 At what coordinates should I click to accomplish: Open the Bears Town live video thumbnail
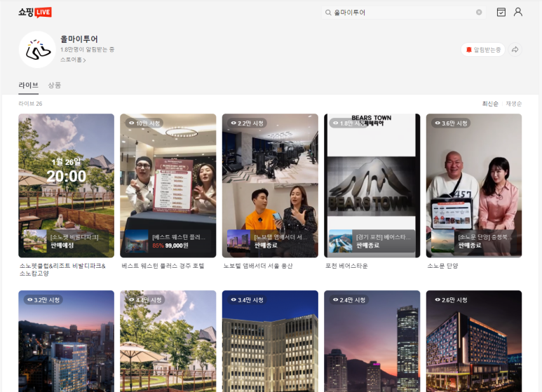point(372,186)
